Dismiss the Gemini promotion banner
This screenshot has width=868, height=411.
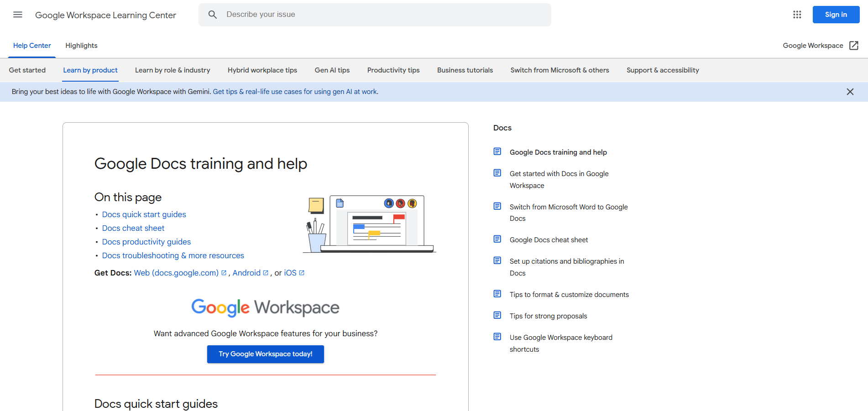click(850, 92)
